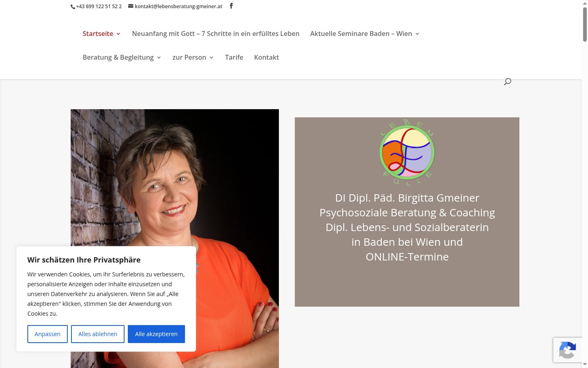Click the Anpassen cookie button
588x368 pixels.
(47, 334)
